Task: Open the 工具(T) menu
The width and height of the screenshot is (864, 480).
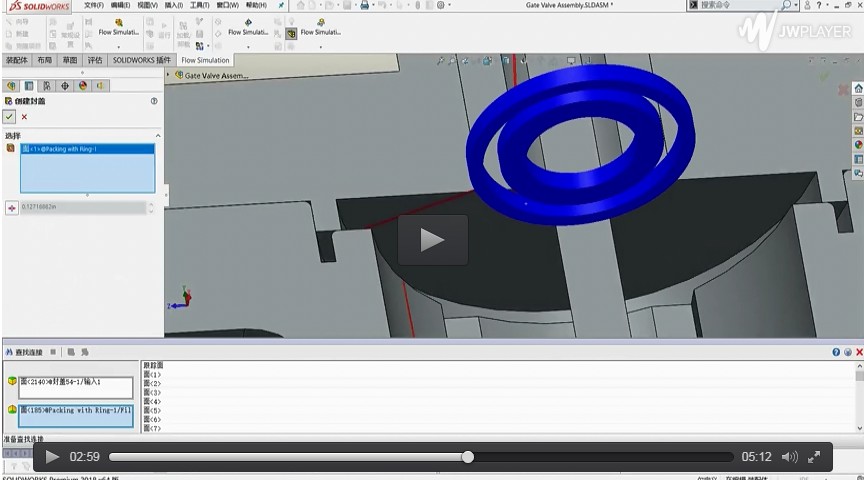Action: click(199, 5)
